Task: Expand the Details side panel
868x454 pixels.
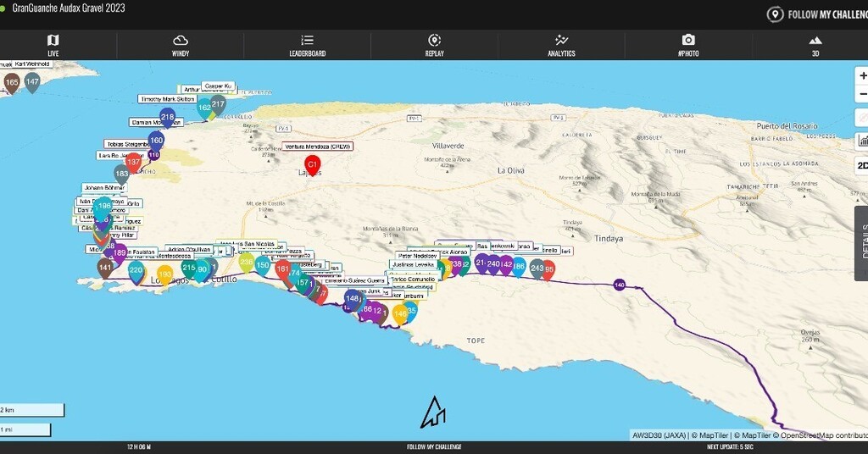Action: pos(862,243)
